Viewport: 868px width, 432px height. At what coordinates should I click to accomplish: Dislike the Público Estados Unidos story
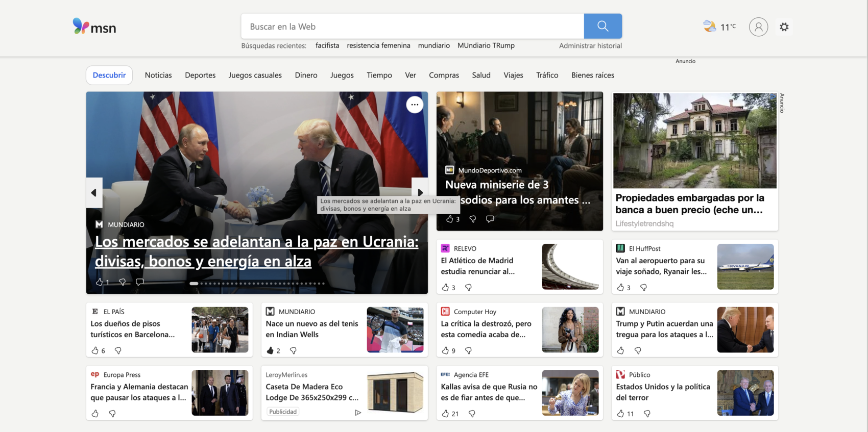647,414
